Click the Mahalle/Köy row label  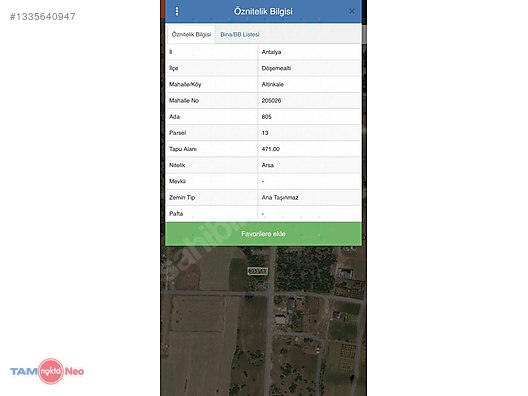[x=185, y=84]
